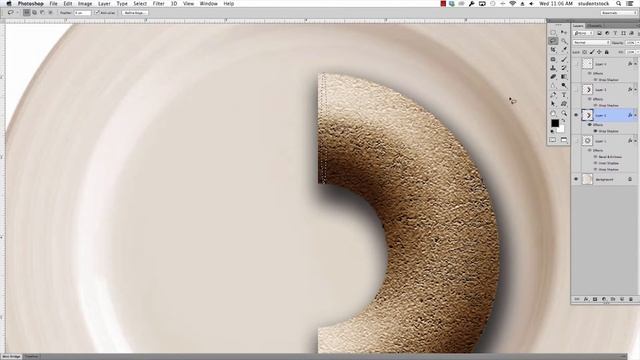
Task: Select the Brush tool
Action: (x=564, y=59)
